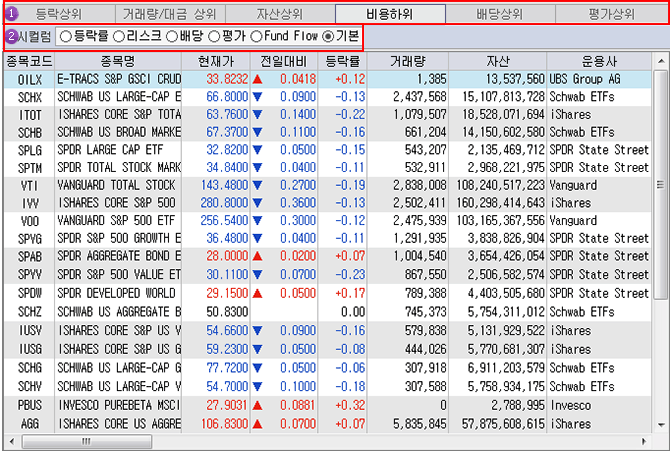Click the 0.00 change rate of SCHZ

353,312
